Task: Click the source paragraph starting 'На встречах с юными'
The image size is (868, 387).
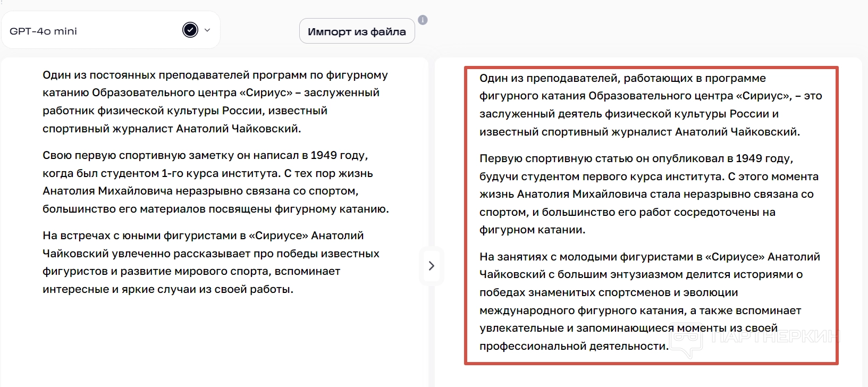Action: [x=211, y=262]
